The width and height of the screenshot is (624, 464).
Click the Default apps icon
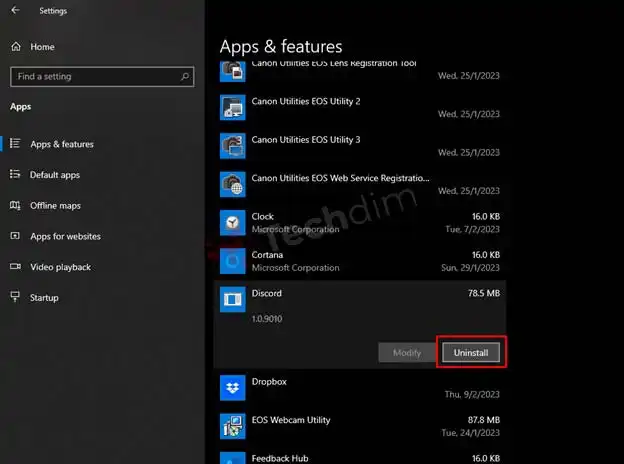click(15, 174)
